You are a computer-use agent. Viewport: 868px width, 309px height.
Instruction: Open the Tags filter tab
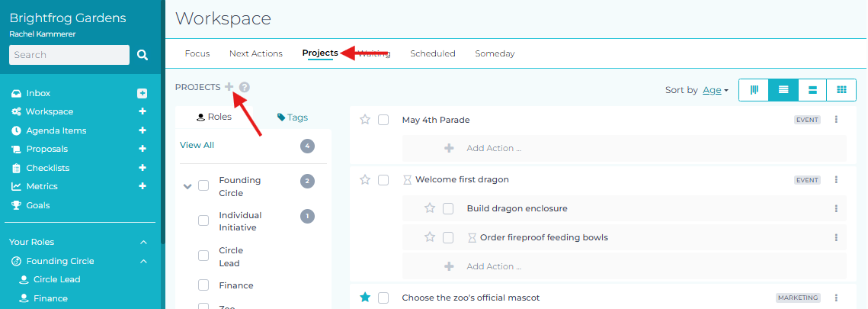pos(293,117)
